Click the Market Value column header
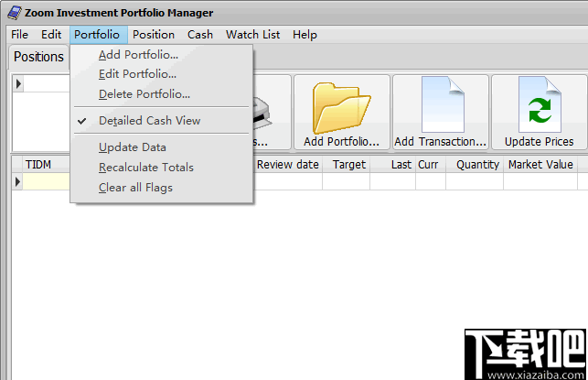The image size is (588, 380). [540, 165]
